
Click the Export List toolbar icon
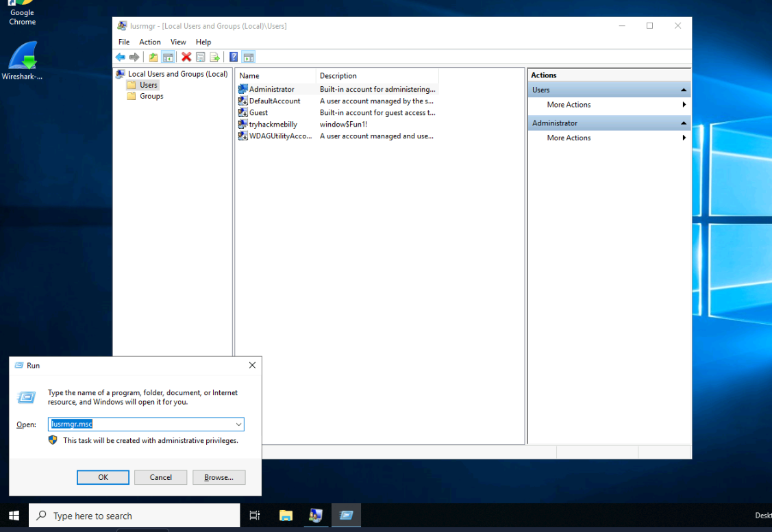pos(214,58)
